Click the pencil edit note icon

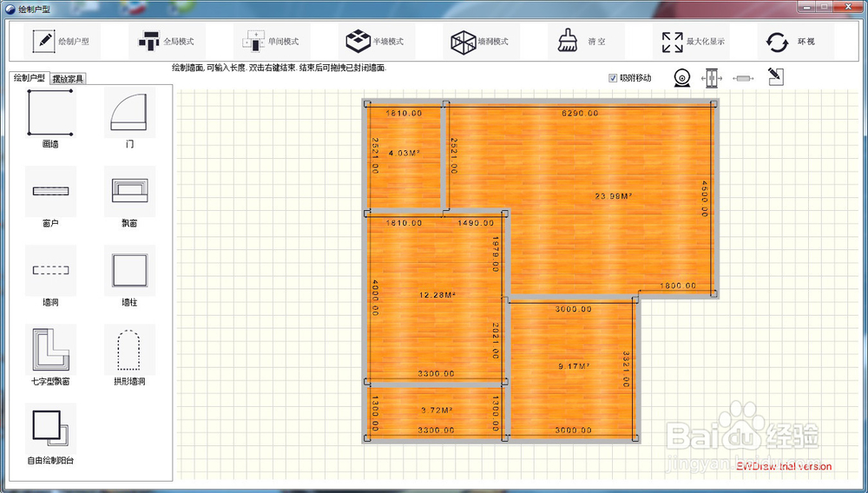pyautogui.click(x=775, y=76)
